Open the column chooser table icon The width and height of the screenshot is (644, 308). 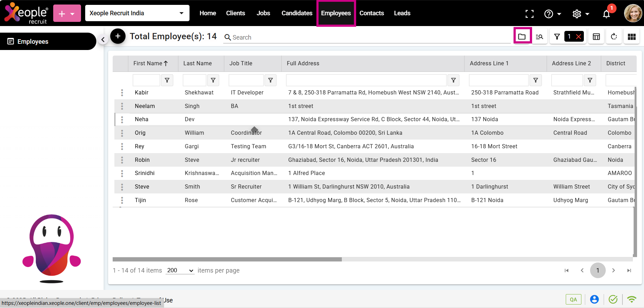(596, 36)
